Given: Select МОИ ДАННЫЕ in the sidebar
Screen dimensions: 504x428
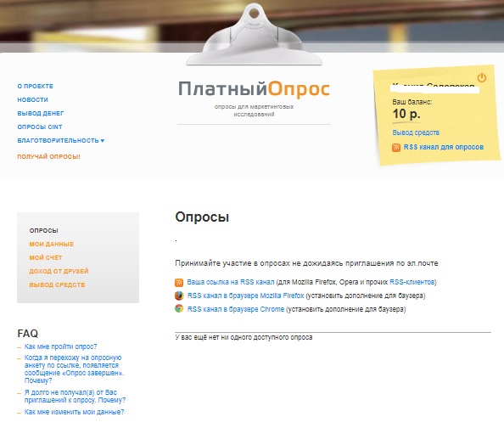Looking at the screenshot, I should (x=52, y=244).
